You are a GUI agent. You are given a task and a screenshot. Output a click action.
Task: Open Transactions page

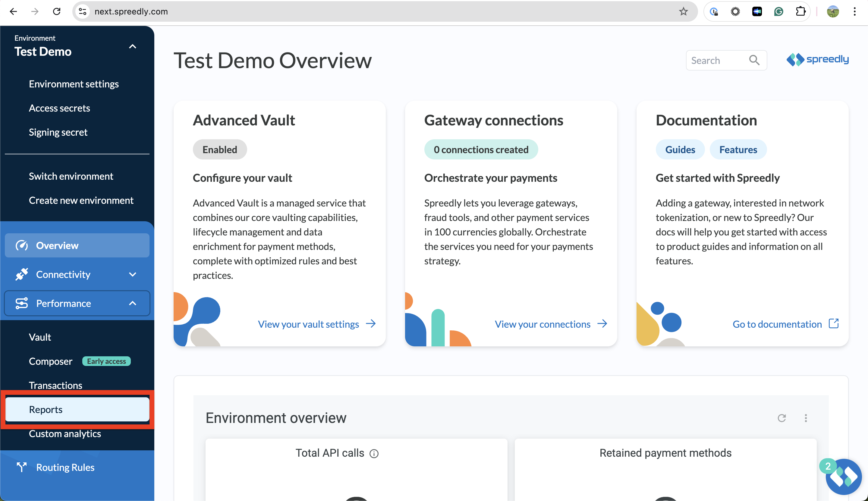[x=55, y=385]
